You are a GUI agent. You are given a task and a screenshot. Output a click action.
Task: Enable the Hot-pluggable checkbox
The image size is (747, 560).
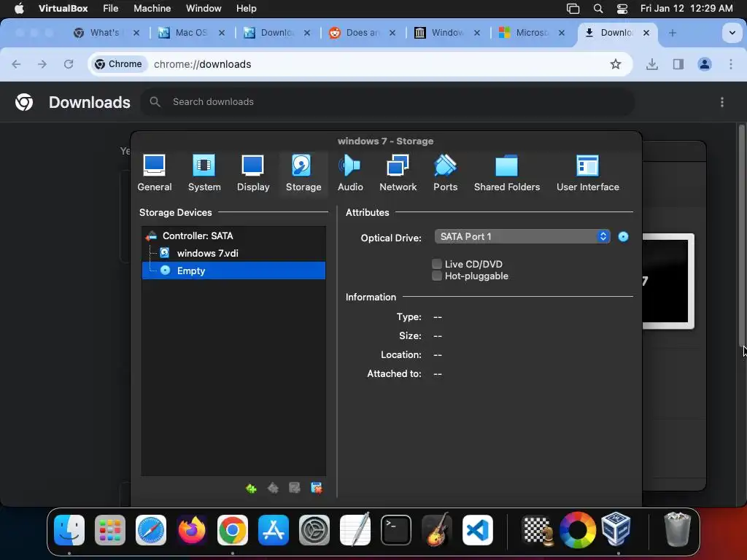(x=436, y=276)
